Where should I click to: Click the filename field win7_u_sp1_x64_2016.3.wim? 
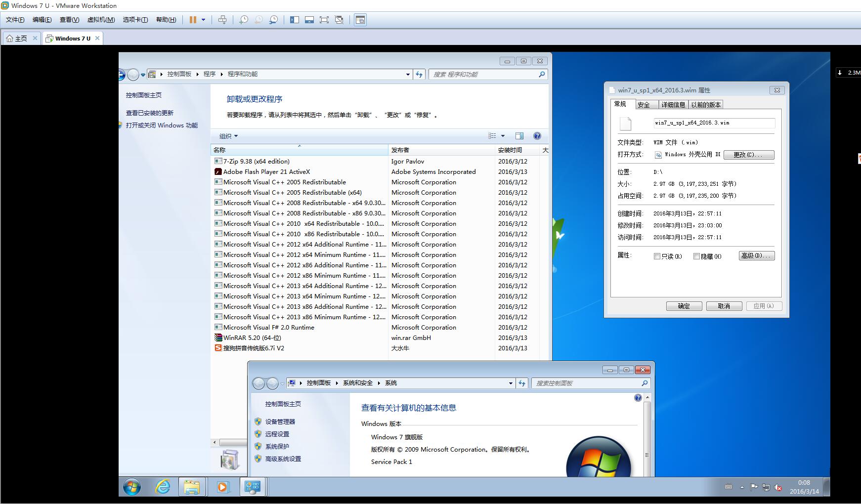click(714, 123)
